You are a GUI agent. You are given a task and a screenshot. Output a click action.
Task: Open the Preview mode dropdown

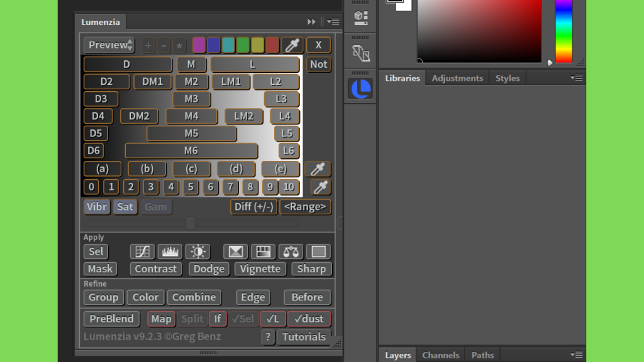109,45
